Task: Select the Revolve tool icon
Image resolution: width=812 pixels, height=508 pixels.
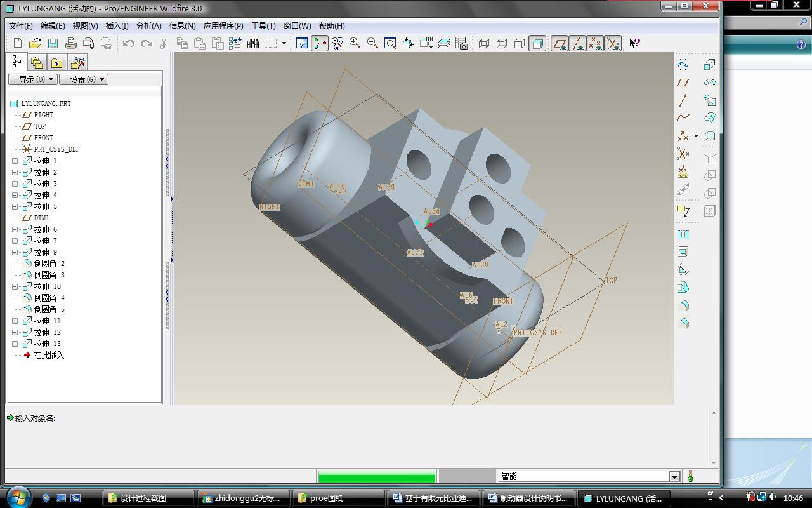Action: 709,83
